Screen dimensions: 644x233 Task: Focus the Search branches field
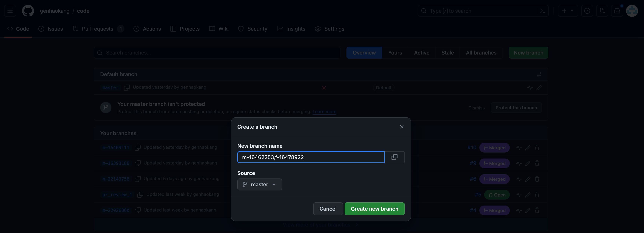217,53
